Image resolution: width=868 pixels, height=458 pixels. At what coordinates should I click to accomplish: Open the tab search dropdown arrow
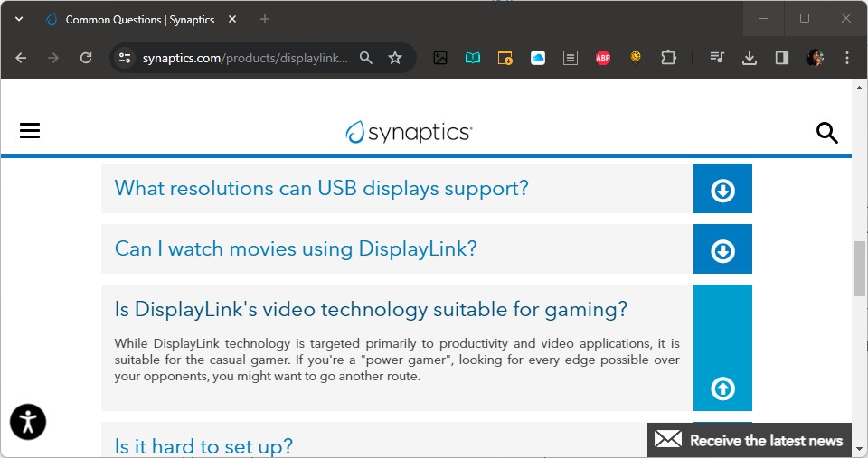[19, 19]
